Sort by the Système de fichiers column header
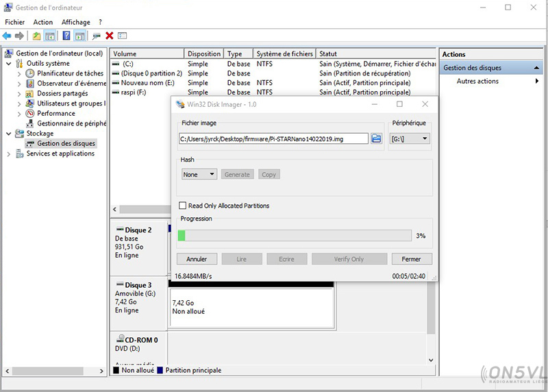The width and height of the screenshot is (548, 392). (284, 53)
